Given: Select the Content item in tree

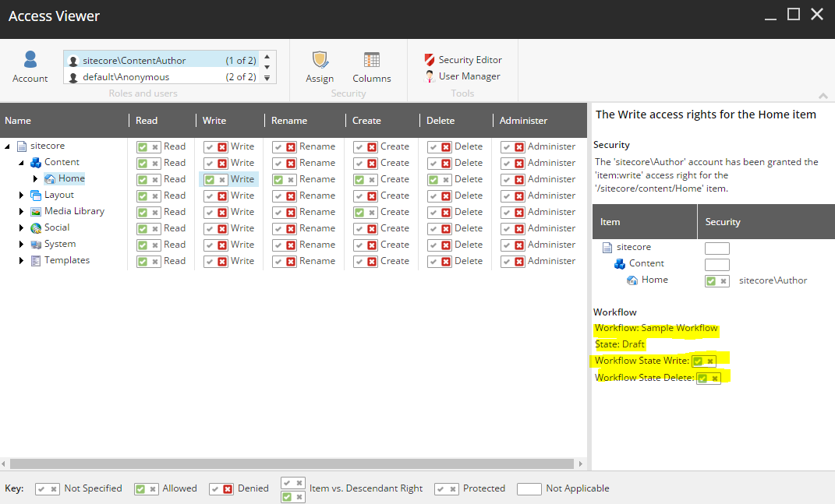Looking at the screenshot, I should pos(62,162).
